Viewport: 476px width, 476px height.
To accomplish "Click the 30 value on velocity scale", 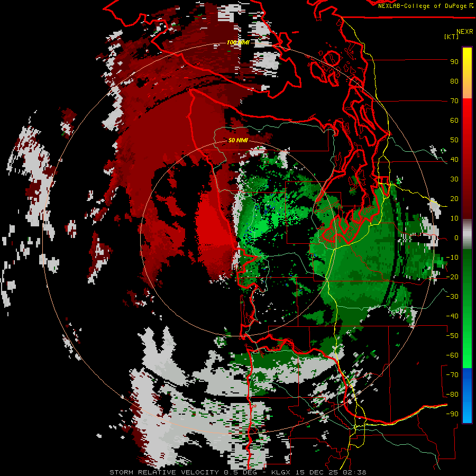I will click(x=454, y=179).
